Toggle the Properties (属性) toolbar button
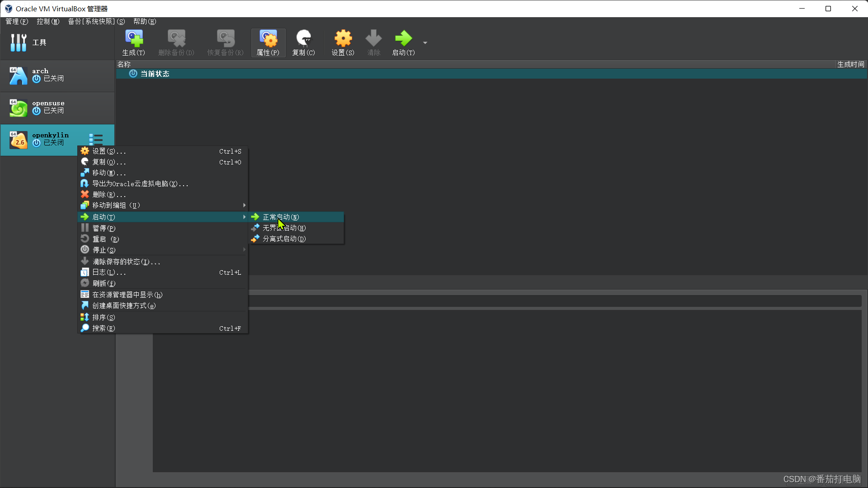The height and width of the screenshot is (488, 868). tap(268, 43)
